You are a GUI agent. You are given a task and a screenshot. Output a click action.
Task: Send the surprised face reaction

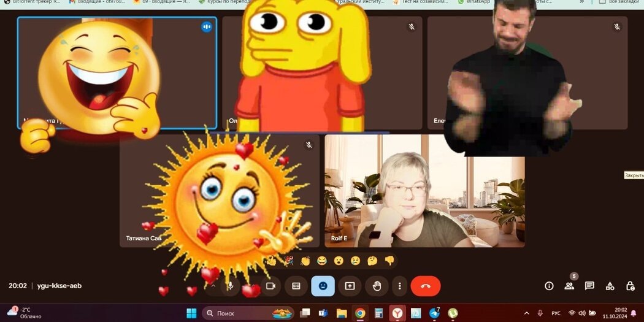click(x=339, y=261)
